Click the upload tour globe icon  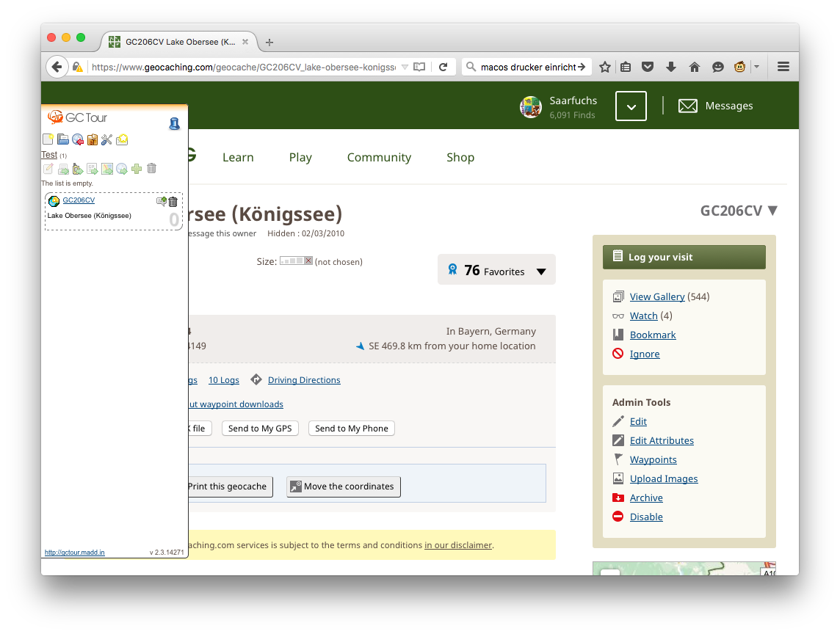click(x=122, y=170)
